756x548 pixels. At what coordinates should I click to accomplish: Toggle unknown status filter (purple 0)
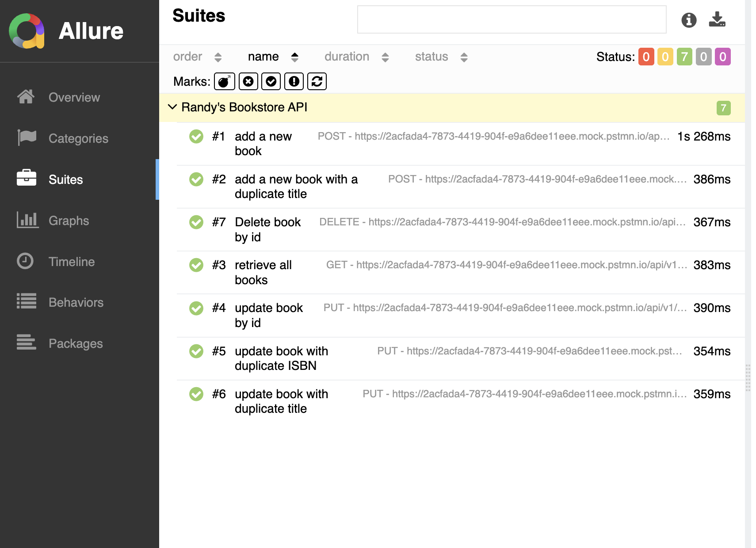coord(723,57)
